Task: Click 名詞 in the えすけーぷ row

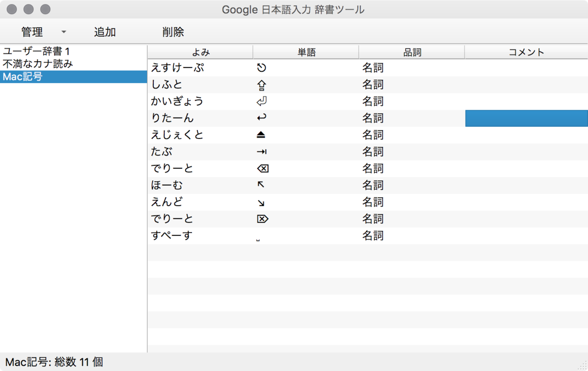Action: 373,68
